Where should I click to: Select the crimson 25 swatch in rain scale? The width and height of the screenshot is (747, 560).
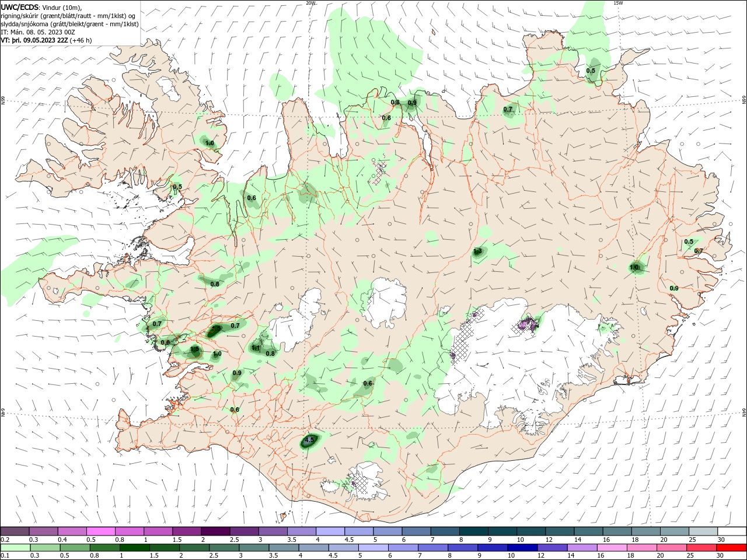click(x=701, y=548)
